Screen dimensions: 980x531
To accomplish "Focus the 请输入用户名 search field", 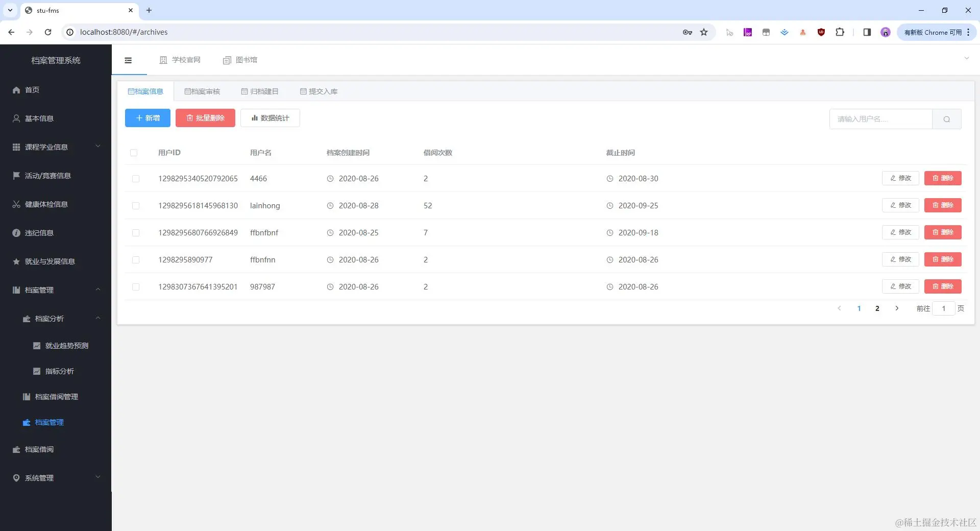I will point(881,119).
